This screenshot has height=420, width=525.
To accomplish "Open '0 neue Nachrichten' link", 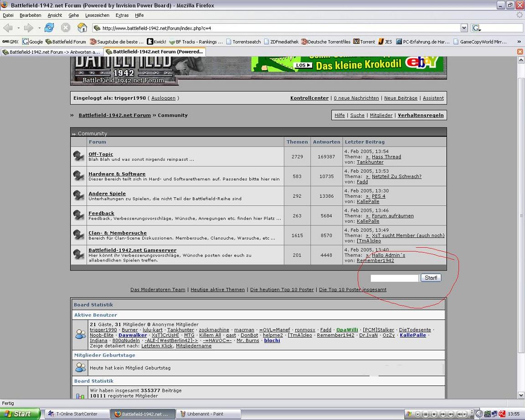I will point(356,98).
